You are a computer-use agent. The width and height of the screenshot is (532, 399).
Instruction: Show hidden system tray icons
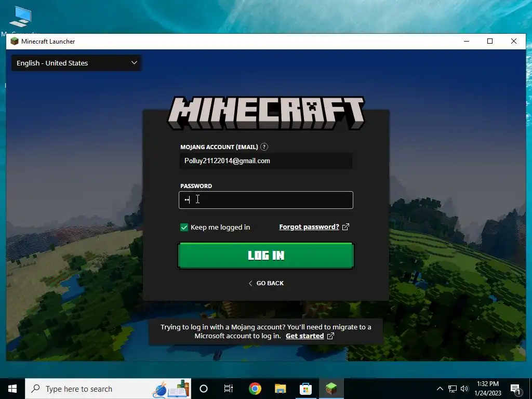(x=440, y=389)
